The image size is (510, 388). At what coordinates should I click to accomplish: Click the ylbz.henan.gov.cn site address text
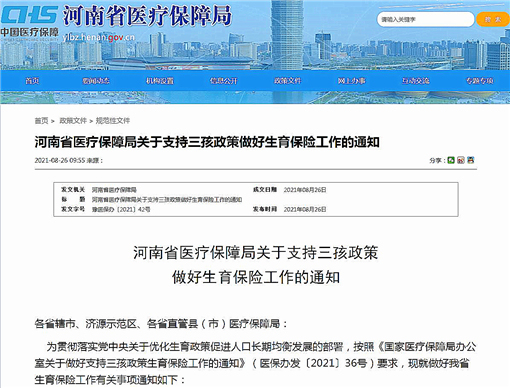98,37
